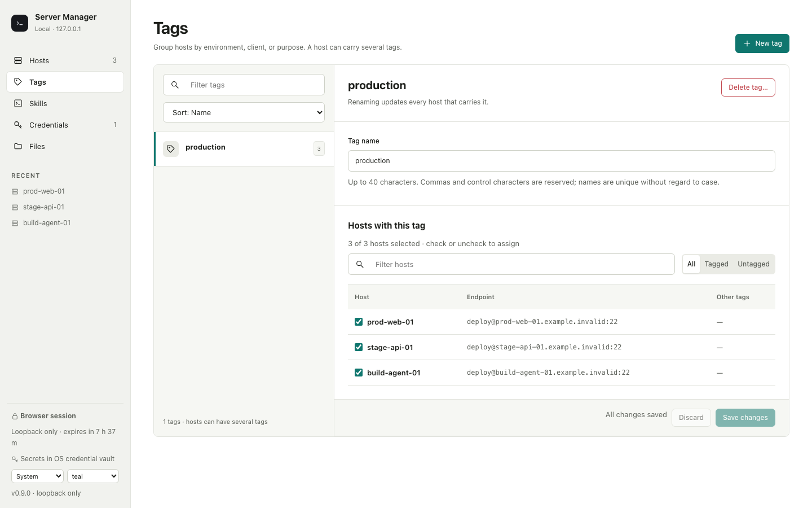Switch to Untagged hosts filter
The image size is (812, 508).
pyautogui.click(x=753, y=264)
